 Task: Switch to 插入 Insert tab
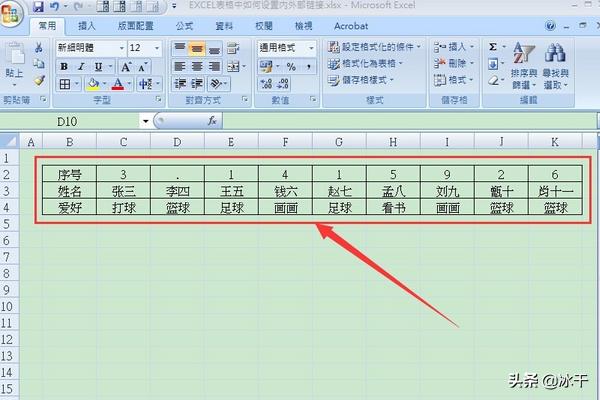86,26
